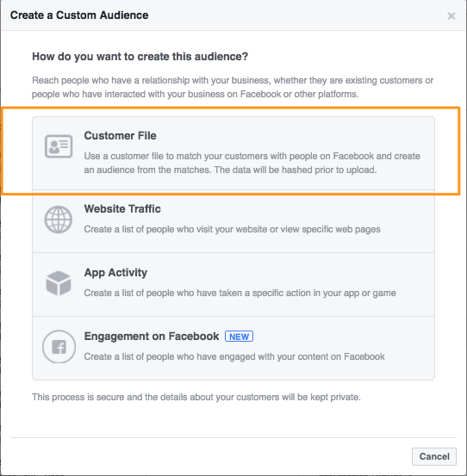Click the App Activity cube icon
The width and height of the screenshot is (467, 476).
[59, 283]
